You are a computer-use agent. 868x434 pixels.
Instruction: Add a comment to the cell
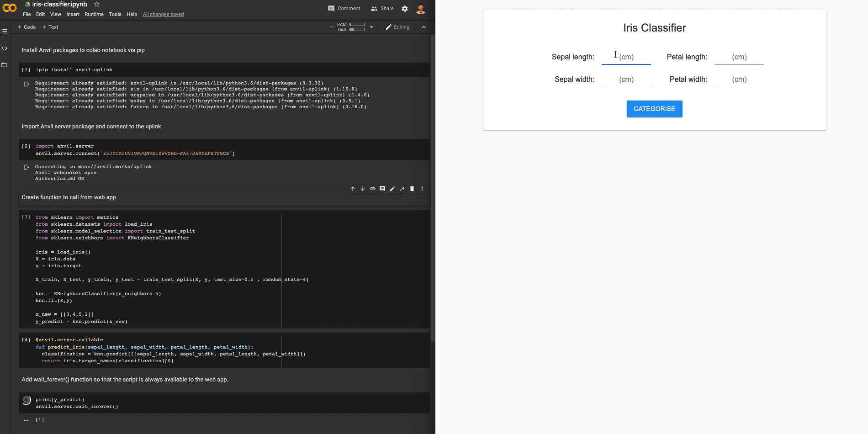[382, 188]
